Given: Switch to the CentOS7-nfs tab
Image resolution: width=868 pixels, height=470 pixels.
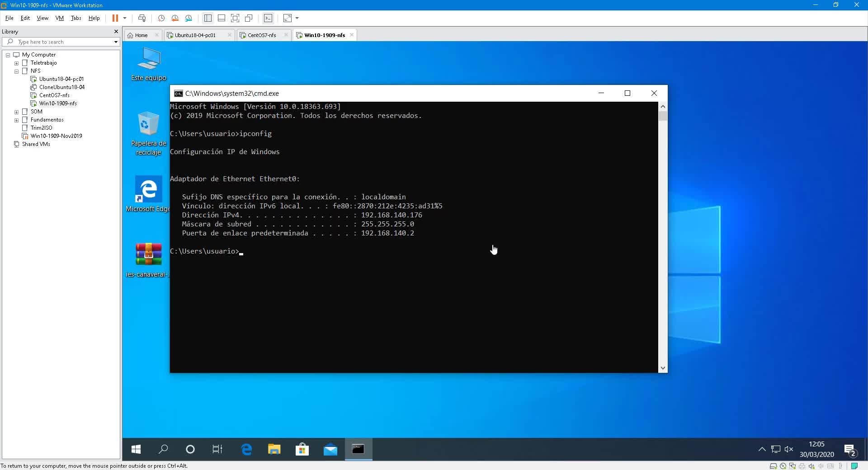Looking at the screenshot, I should (x=262, y=35).
